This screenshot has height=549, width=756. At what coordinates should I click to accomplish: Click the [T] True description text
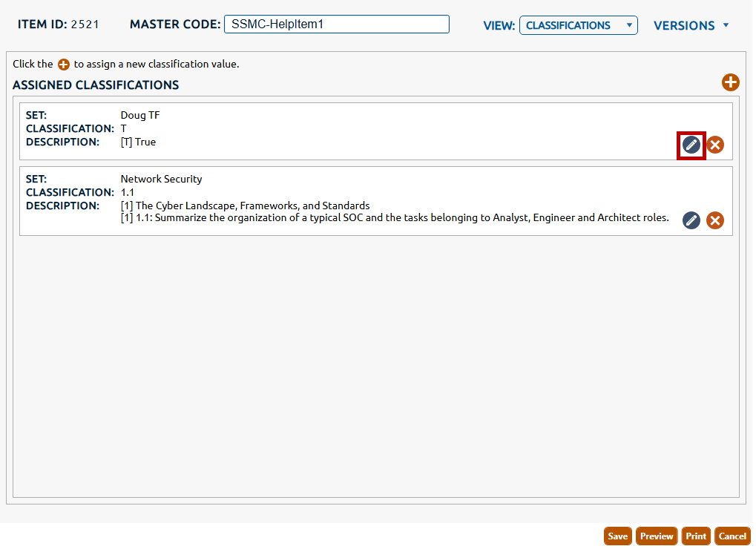(138, 142)
